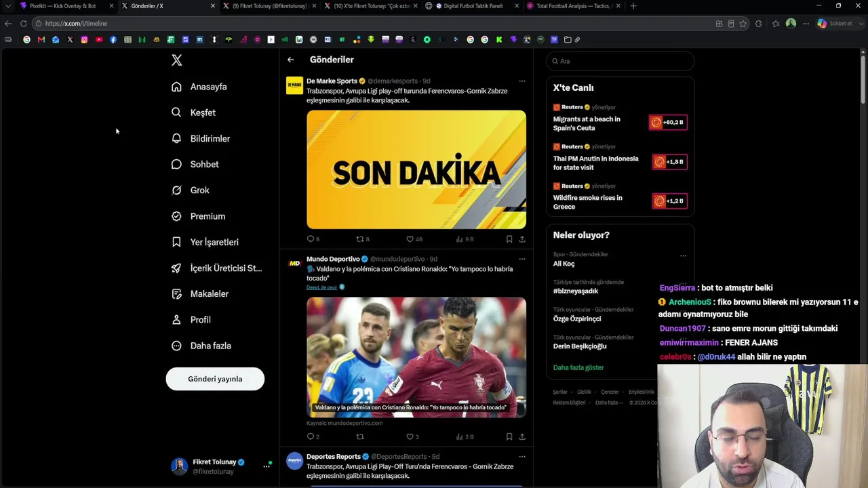Repost the De Marke Sports post
The width and height of the screenshot is (868, 488).
click(x=363, y=239)
